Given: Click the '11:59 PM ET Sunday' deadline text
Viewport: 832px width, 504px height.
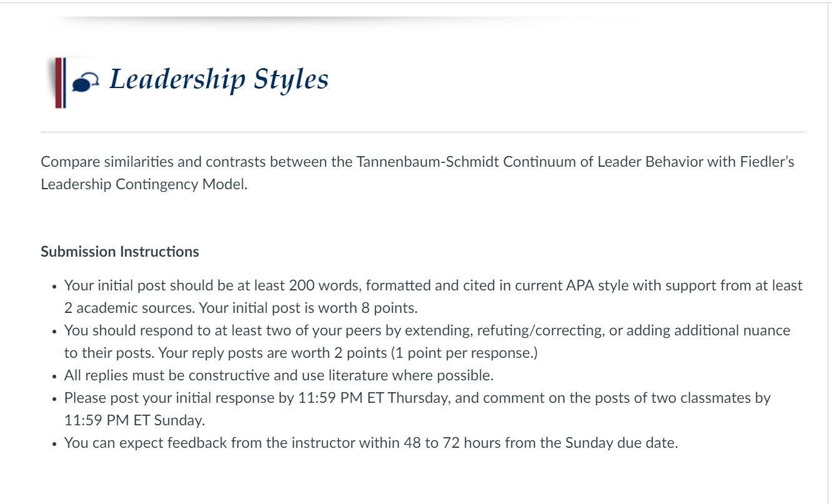Looking at the screenshot, I should (134, 420).
